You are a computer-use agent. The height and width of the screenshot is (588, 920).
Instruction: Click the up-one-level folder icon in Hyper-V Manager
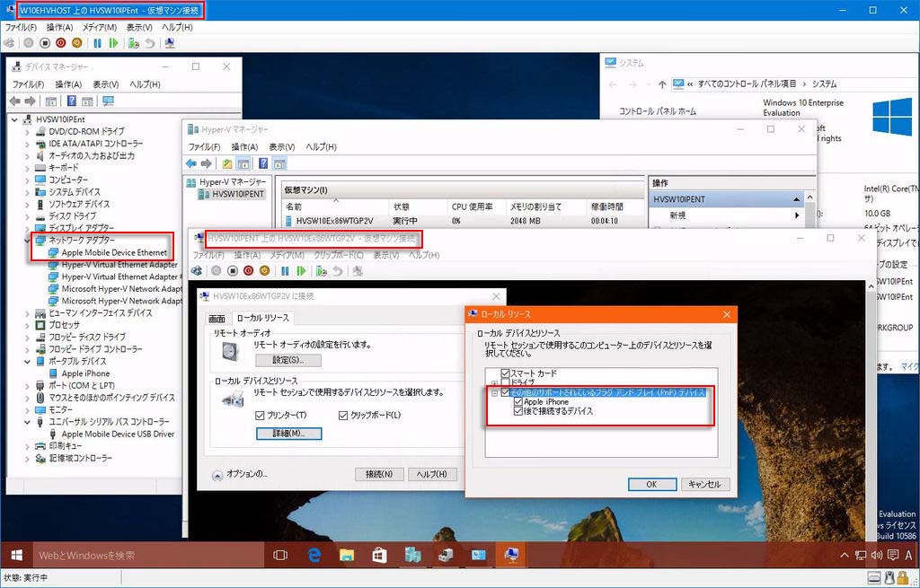(227, 163)
